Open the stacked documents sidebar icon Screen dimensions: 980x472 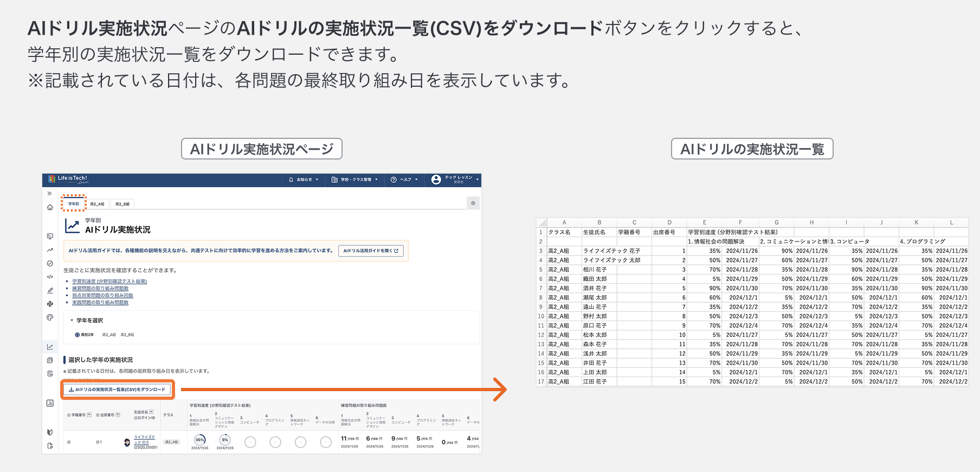pos(50,360)
